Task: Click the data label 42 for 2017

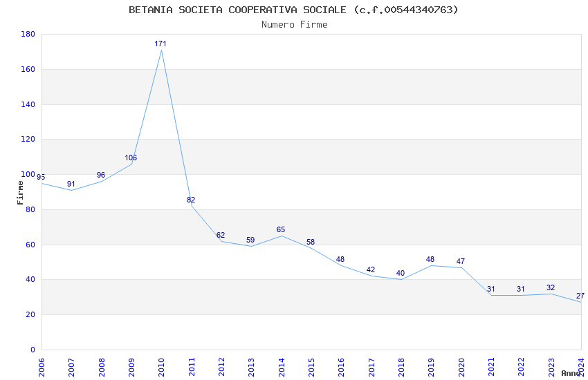Action: click(371, 269)
